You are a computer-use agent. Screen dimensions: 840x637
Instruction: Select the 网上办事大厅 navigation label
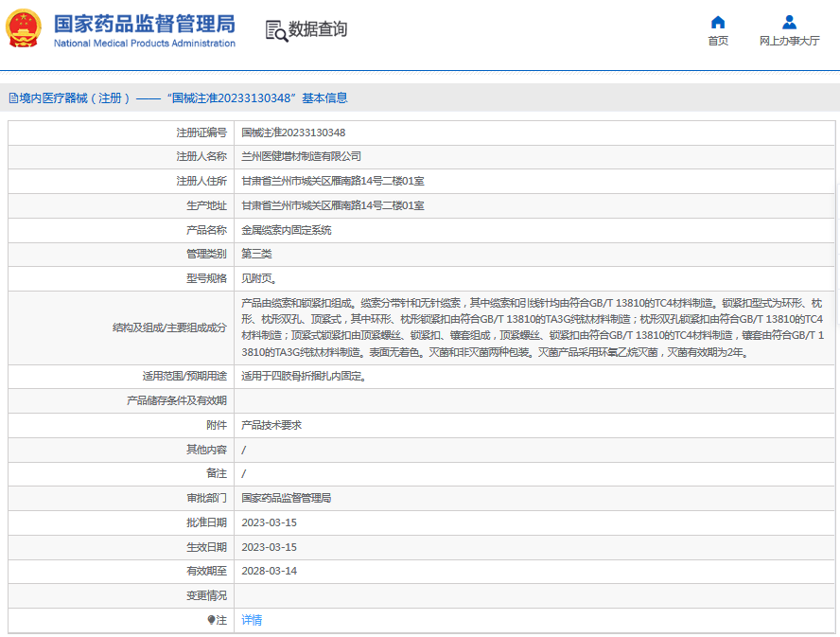789,40
